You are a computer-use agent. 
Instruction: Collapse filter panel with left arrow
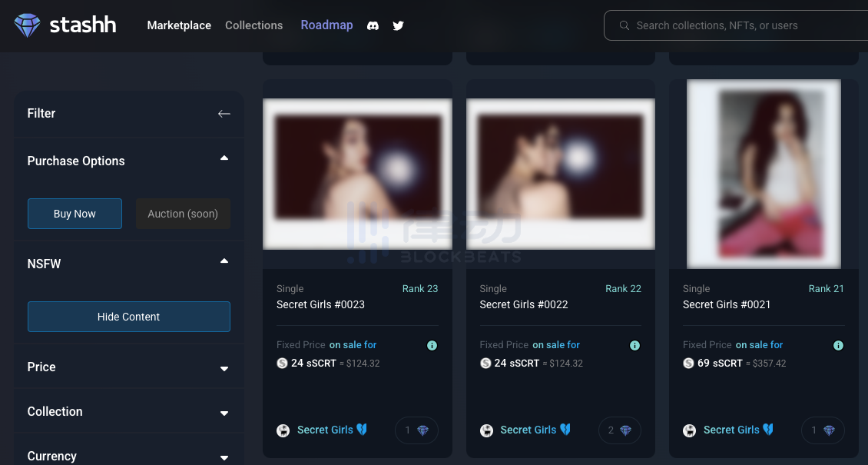224,114
